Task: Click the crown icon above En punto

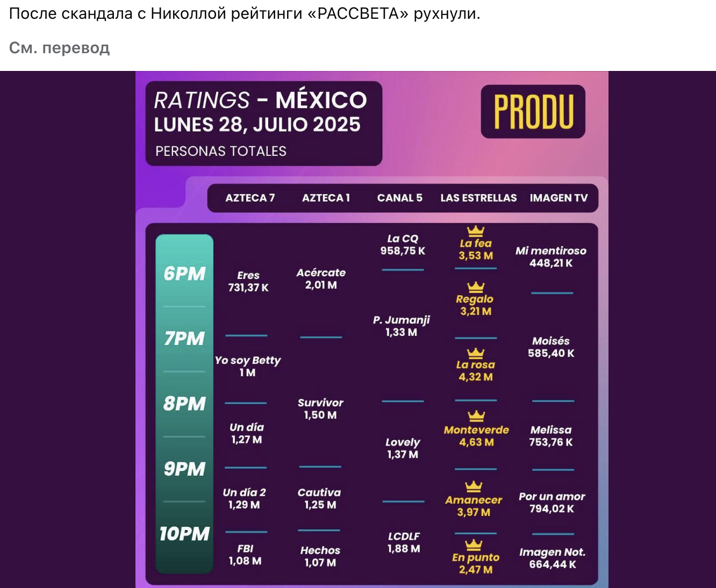Action: 474,545
